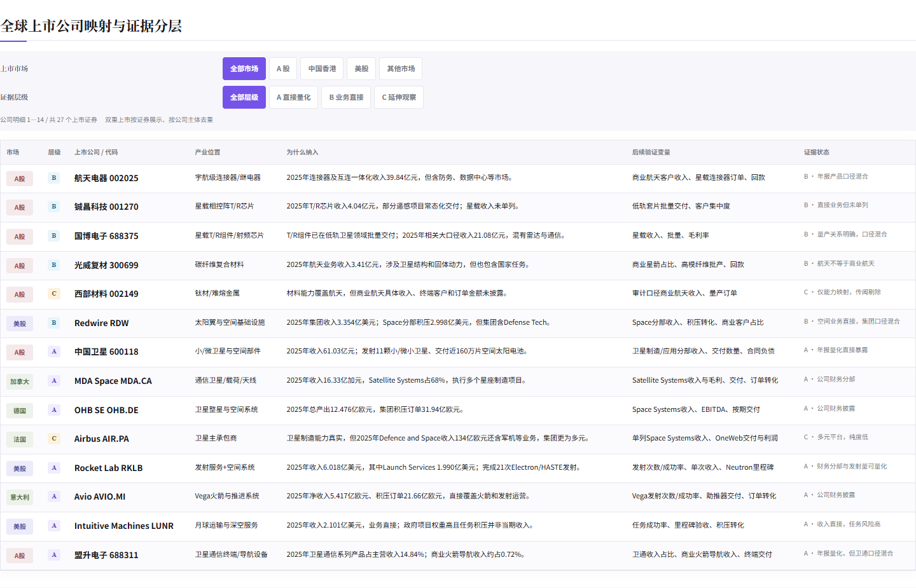Screen dimensions: 916x588
Task: Show 其他市场 listings
Action: pyautogui.click(x=401, y=69)
